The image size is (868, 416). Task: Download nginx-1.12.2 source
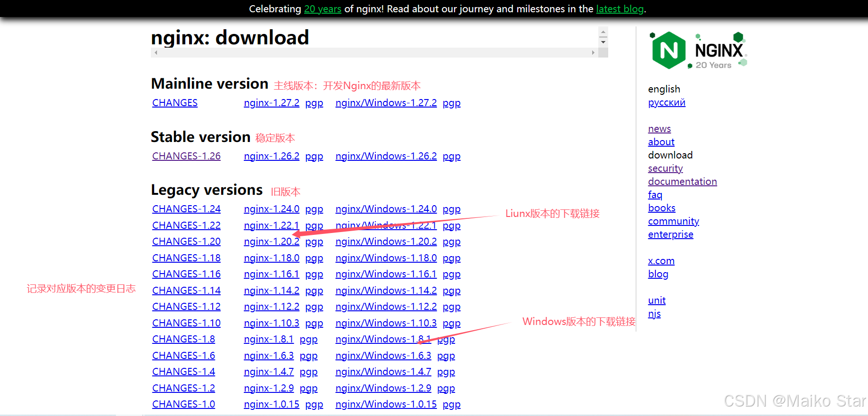(x=272, y=307)
